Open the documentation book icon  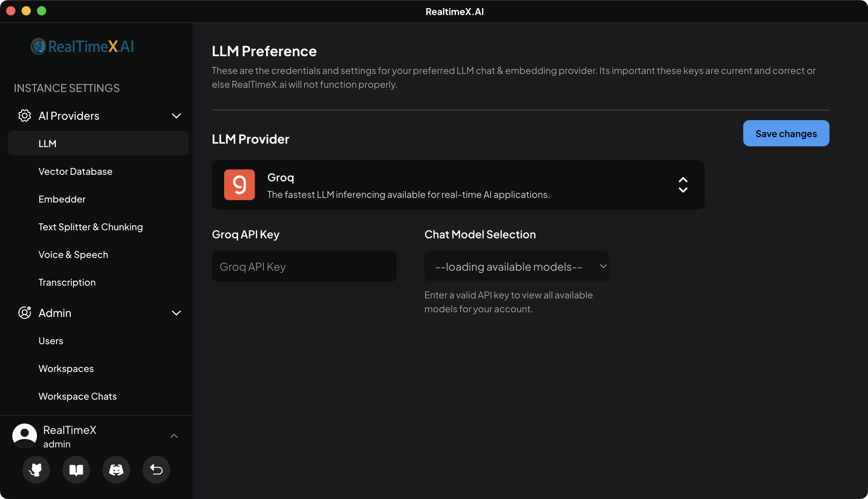[76, 470]
